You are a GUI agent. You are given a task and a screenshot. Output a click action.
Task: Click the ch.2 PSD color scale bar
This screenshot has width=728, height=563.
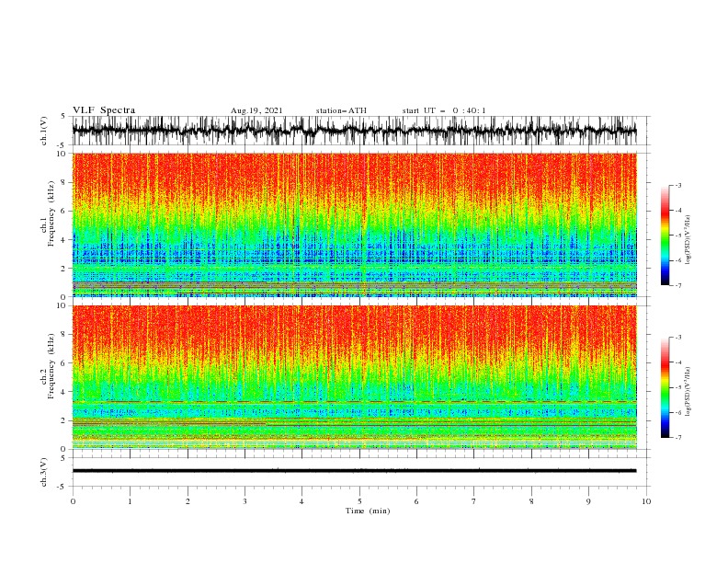coord(665,387)
